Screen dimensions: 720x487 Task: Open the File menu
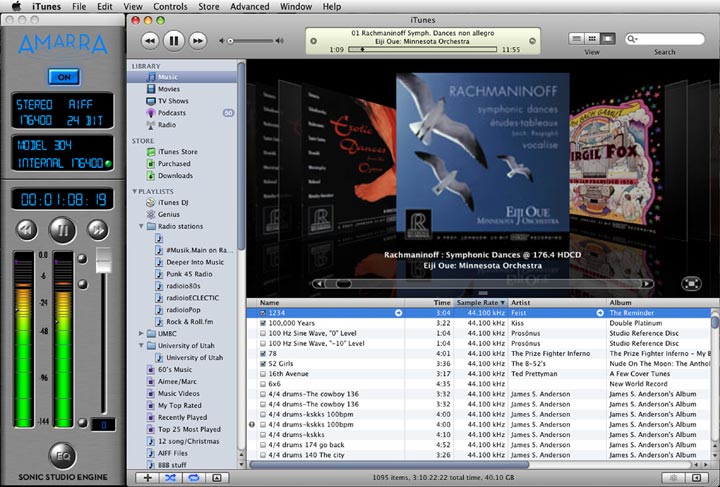(x=79, y=6)
